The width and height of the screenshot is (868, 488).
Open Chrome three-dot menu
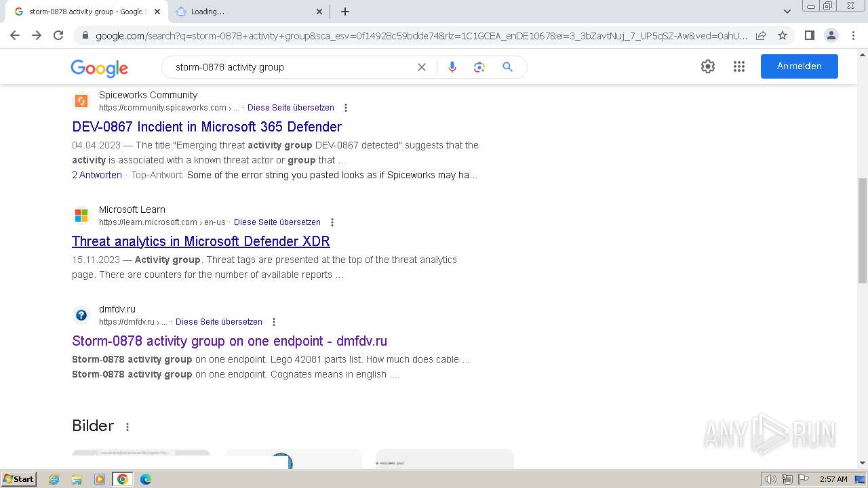853,35
